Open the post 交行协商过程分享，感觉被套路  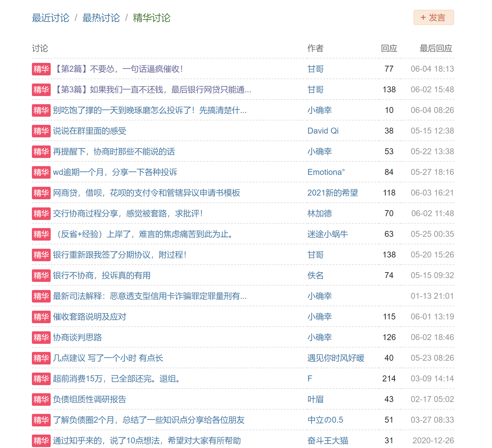tap(128, 213)
